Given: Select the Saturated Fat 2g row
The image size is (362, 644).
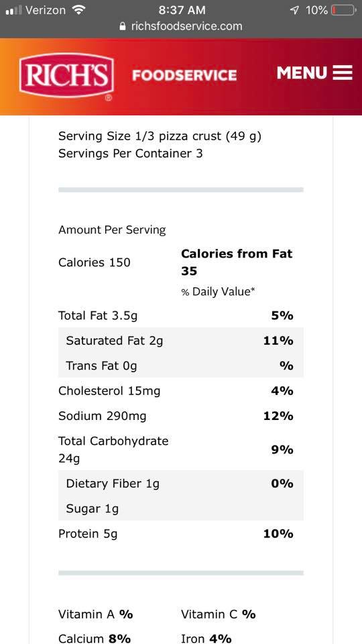Looking at the screenshot, I should [180, 341].
